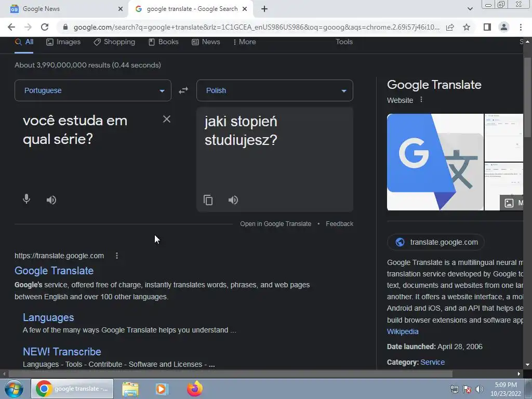The height and width of the screenshot is (399, 532).
Task: Open the tab search chevron
Action: 470,9
